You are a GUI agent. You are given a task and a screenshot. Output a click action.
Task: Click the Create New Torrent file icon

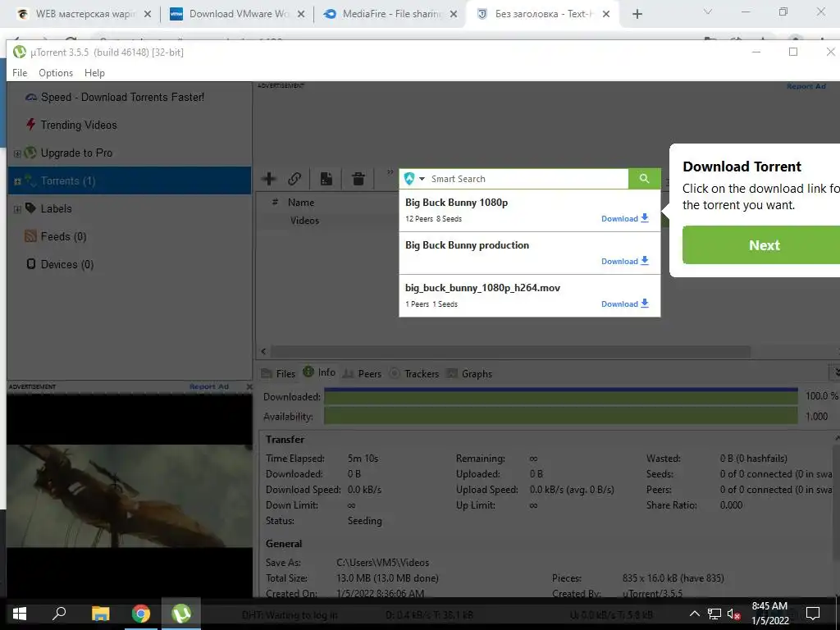(326, 178)
